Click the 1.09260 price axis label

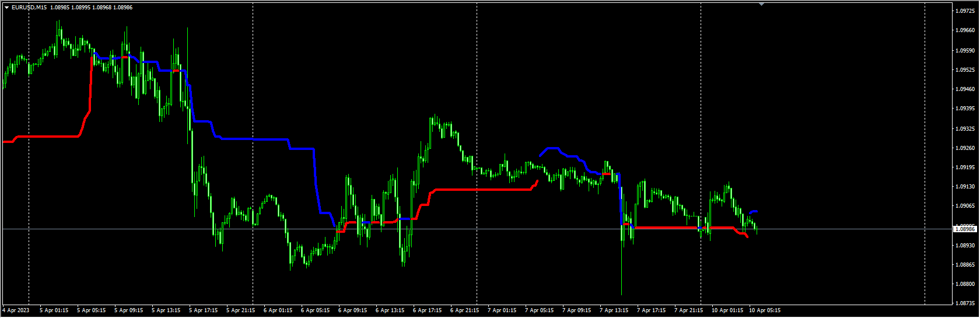click(965, 148)
